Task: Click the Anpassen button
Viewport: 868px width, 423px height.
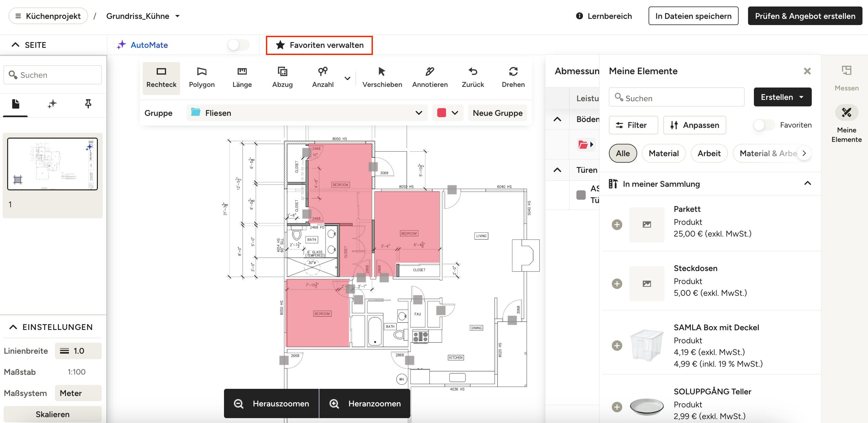Action: [694, 125]
